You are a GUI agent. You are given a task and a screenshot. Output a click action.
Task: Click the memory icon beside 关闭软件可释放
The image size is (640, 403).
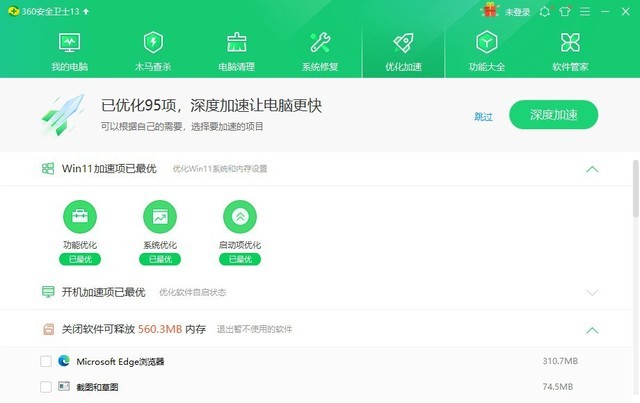[49, 329]
